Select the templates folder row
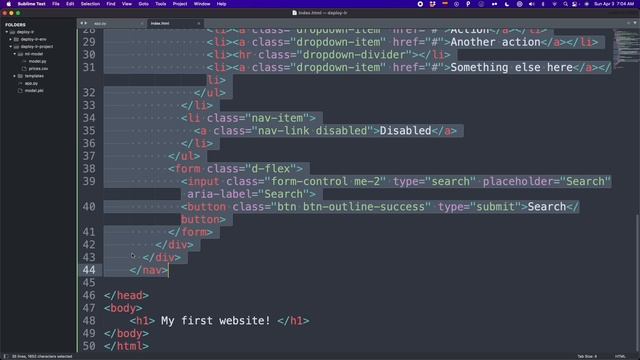640x360 pixels. point(34,76)
